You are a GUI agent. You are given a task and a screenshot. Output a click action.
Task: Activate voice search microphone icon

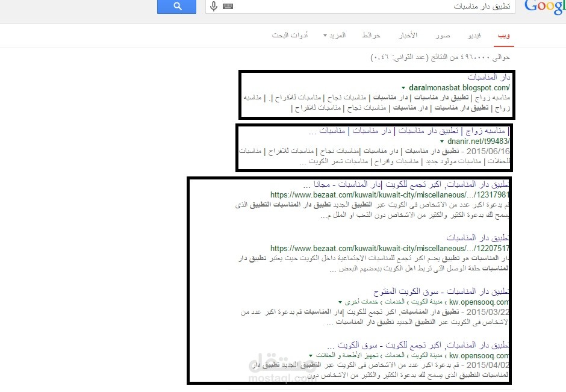pos(214,6)
